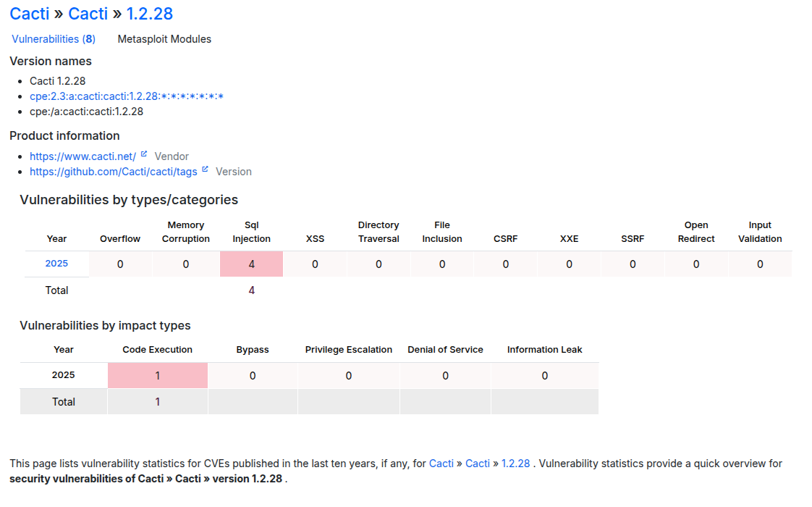This screenshot has width=812, height=507.
Task: Click the Version names heading
Action: pos(51,61)
